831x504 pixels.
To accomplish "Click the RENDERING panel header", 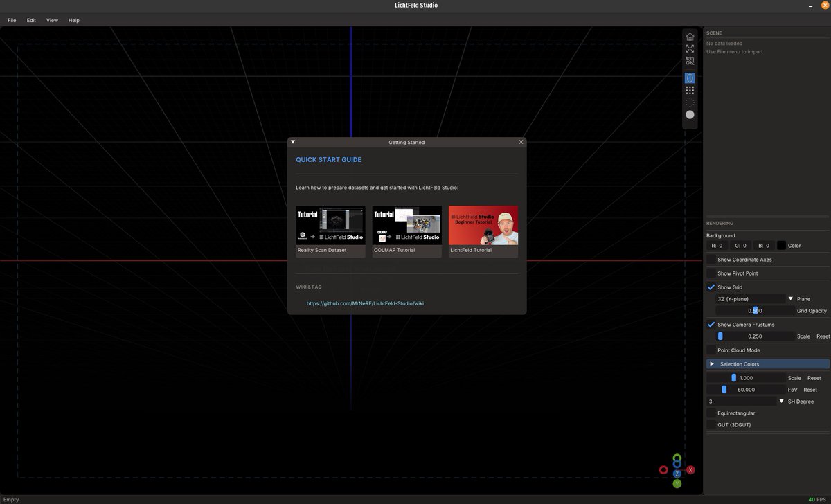I will pos(720,223).
